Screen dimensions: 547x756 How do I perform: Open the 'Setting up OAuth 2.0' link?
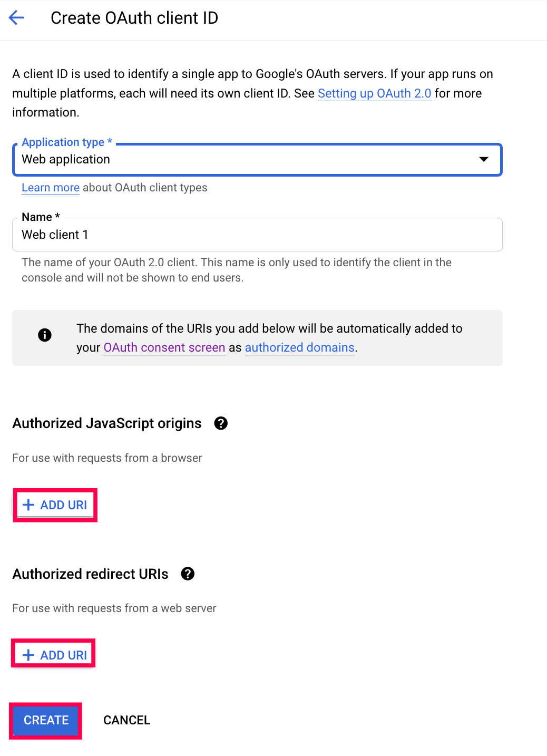tap(374, 93)
